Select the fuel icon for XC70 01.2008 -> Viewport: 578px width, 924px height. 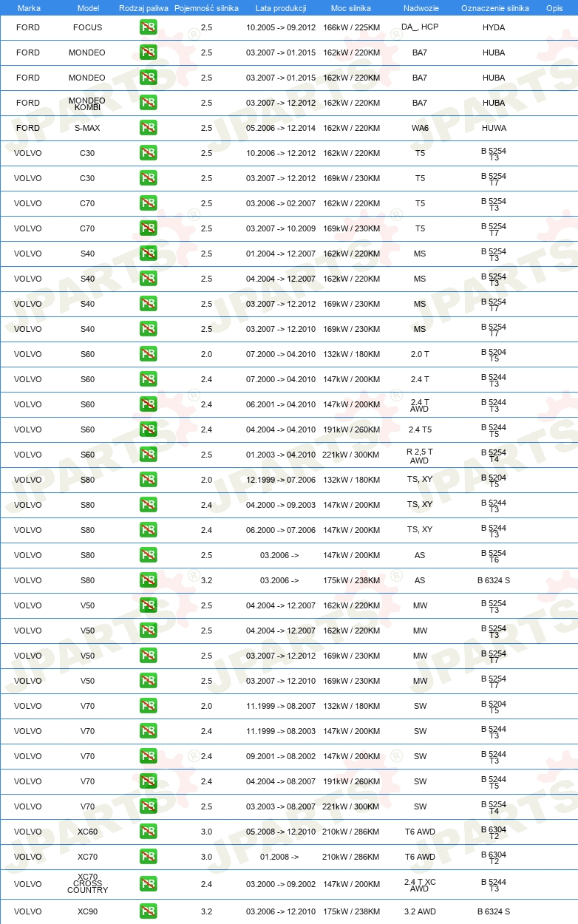pyautogui.click(x=148, y=857)
